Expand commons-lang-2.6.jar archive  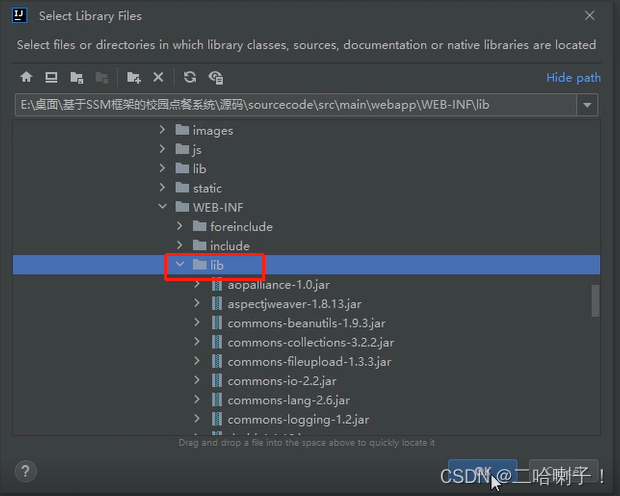coord(197,399)
